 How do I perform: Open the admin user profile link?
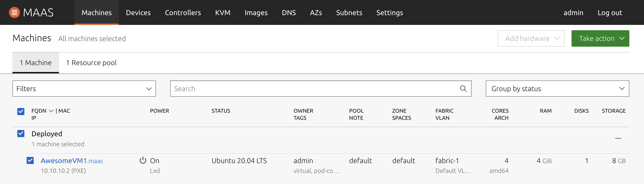pos(573,12)
